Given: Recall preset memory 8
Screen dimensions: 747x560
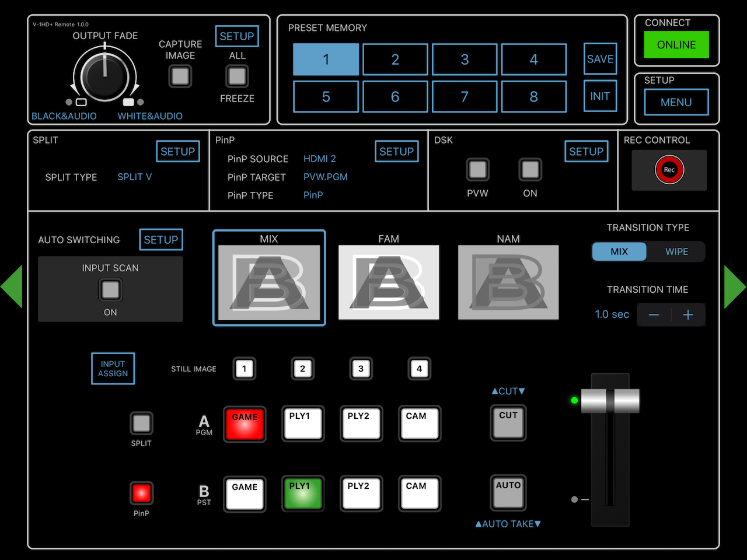Looking at the screenshot, I should pyautogui.click(x=533, y=97).
